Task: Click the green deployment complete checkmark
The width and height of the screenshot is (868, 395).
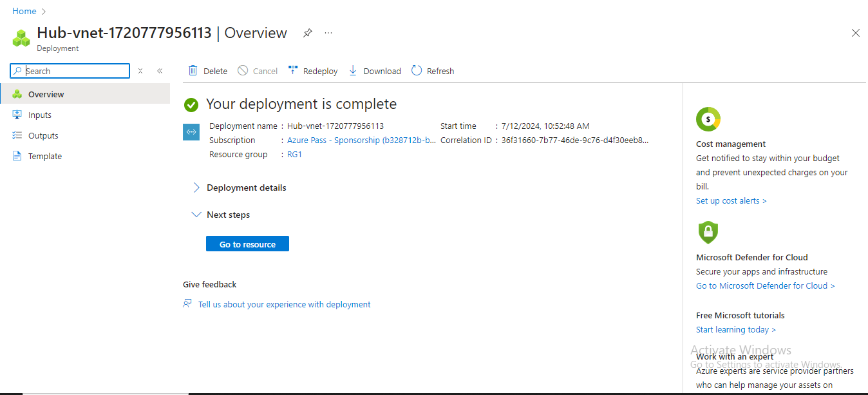Action: click(x=191, y=104)
